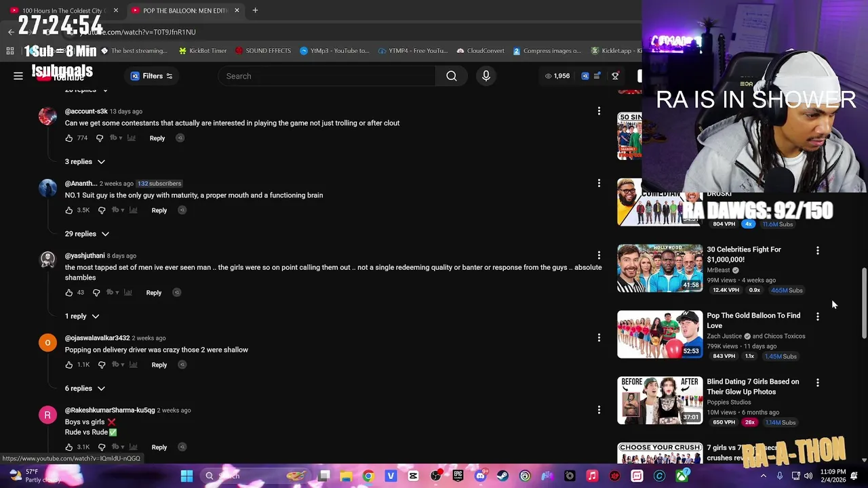The image size is (868, 488).
Task: Open Steam from the taskbar
Action: click(x=502, y=476)
